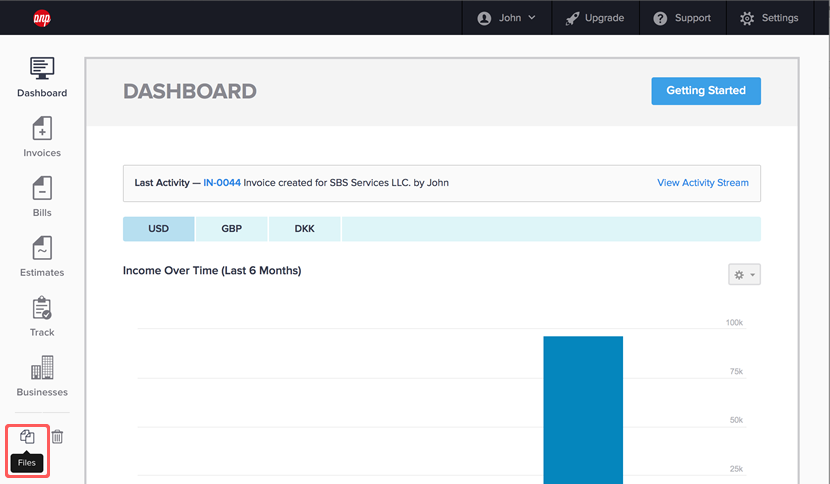This screenshot has height=484, width=830.
Task: Click the Settings label in header
Action: tap(780, 18)
